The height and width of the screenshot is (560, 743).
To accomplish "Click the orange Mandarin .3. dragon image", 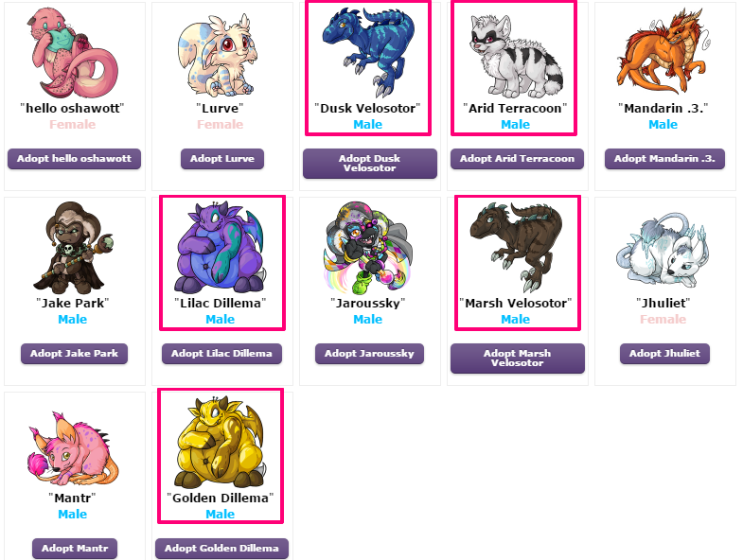I will coord(663,51).
